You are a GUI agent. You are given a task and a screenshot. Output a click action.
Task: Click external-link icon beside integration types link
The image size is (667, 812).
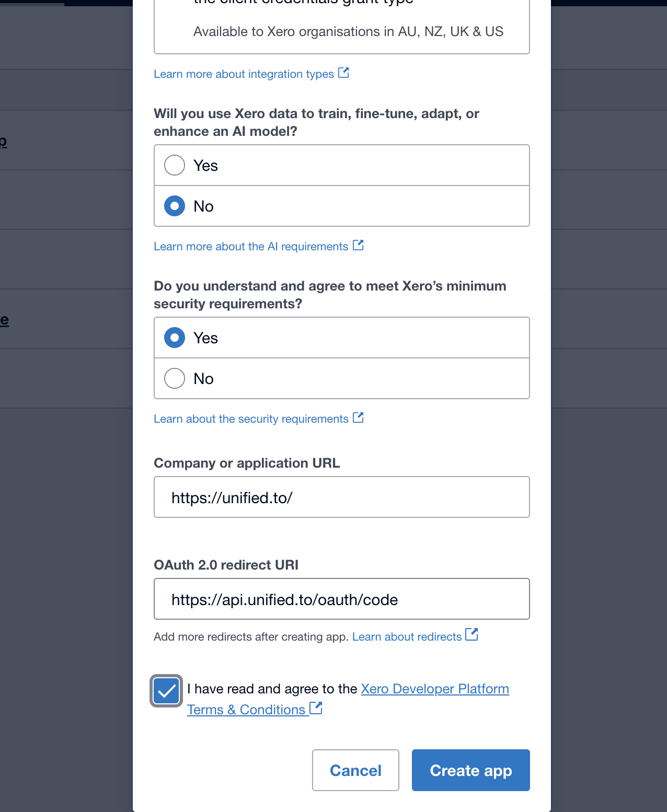coord(343,73)
